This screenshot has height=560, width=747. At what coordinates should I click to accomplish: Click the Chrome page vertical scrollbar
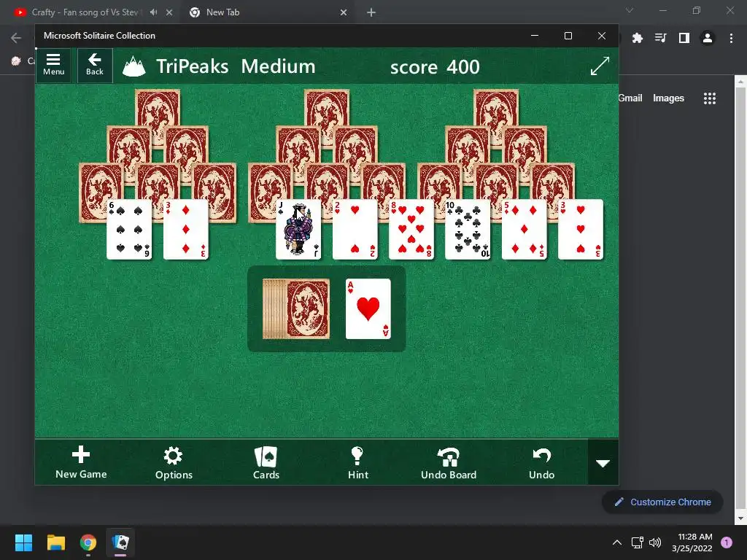click(x=740, y=300)
